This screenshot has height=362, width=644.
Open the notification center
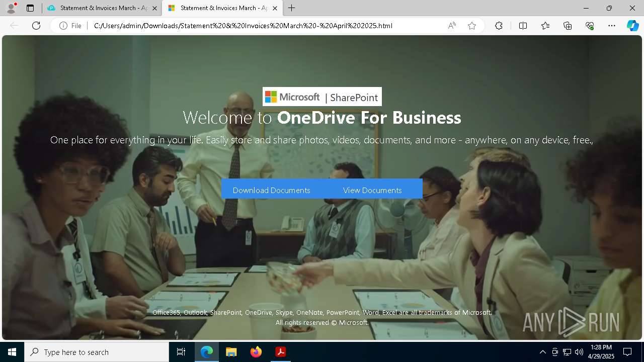click(x=627, y=352)
